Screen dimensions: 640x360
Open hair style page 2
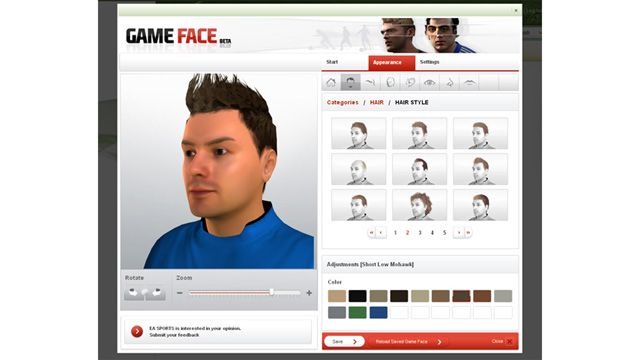[x=407, y=233]
